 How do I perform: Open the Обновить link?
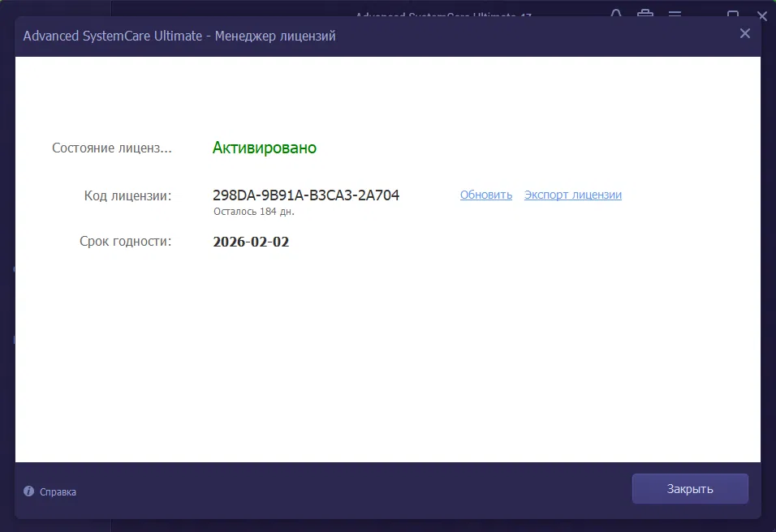click(485, 195)
